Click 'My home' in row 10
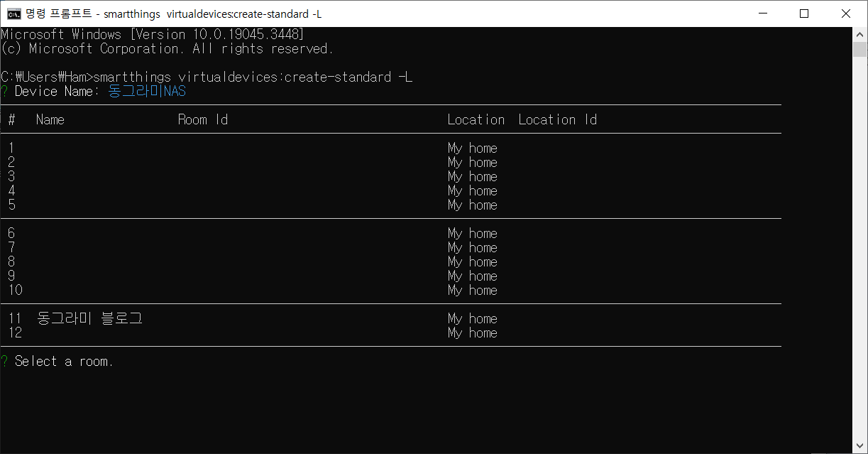This screenshot has height=454, width=868. pos(473,290)
